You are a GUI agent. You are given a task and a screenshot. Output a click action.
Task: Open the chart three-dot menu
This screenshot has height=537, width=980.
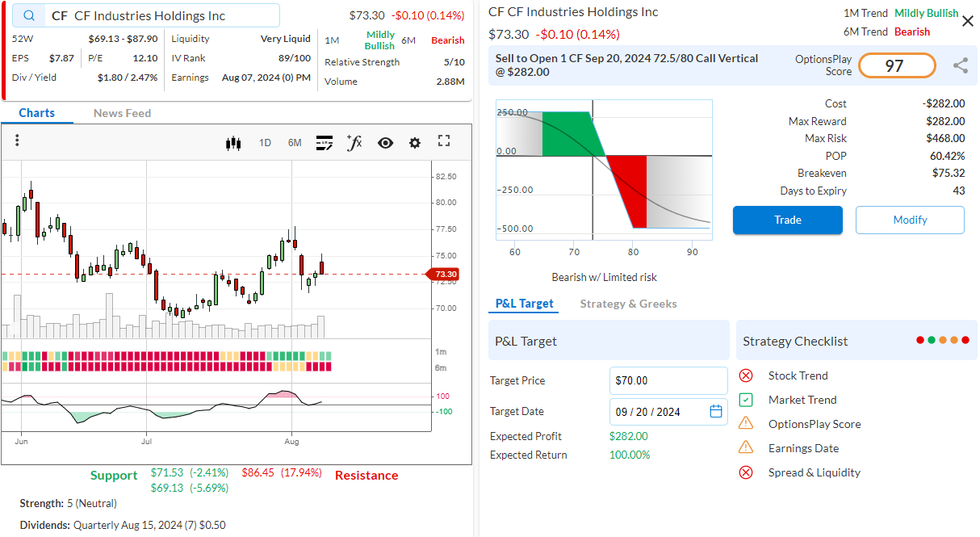tap(17, 141)
